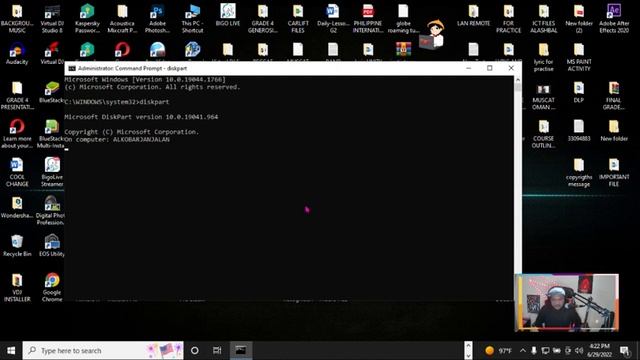This screenshot has height=360, width=640.
Task: Launch EOS Utility shortcut
Action: click(x=52, y=245)
